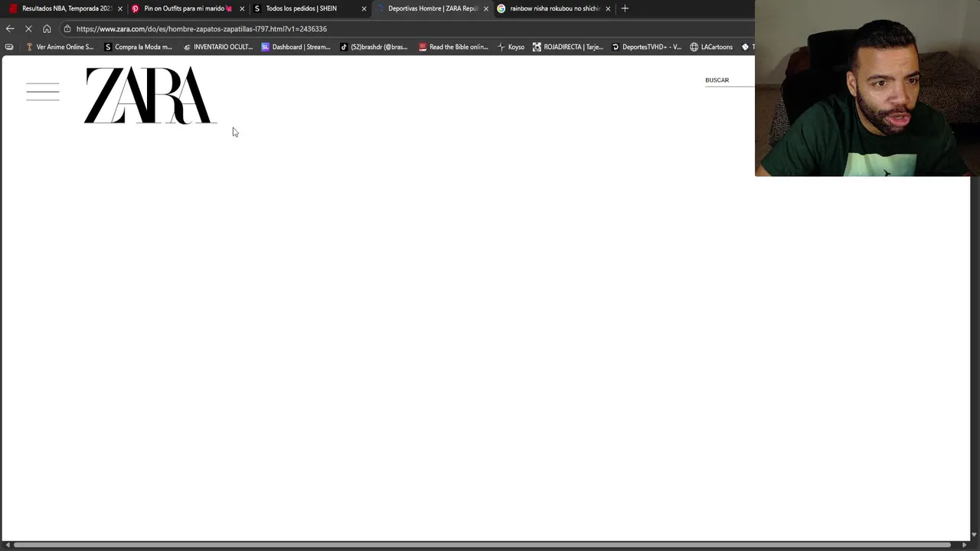Click the leftmost bookmarks bar icon
The height and width of the screenshot is (551, 980).
[8, 47]
